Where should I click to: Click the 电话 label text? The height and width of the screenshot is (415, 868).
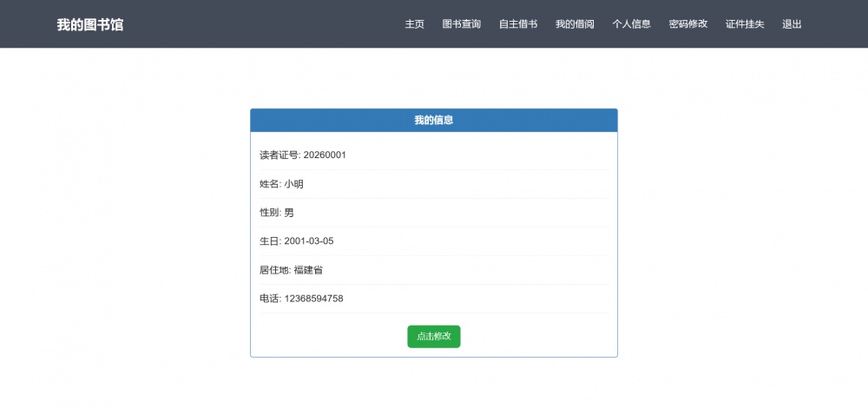coord(270,299)
